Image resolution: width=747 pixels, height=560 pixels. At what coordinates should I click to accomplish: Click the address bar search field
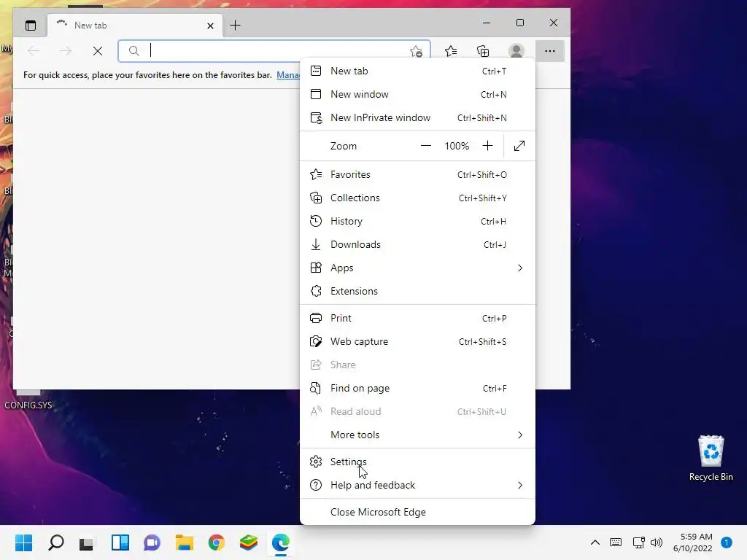pos(274,51)
